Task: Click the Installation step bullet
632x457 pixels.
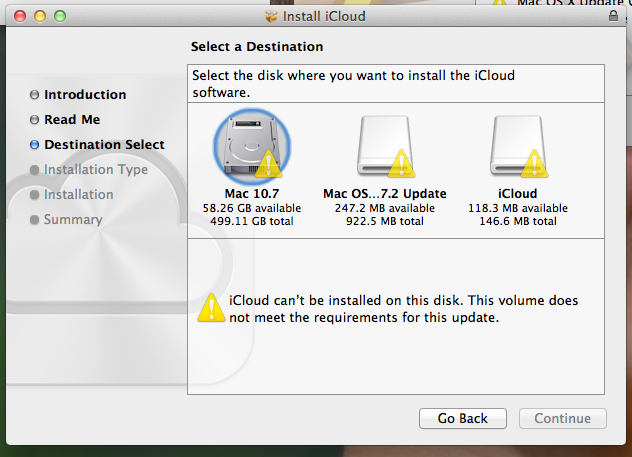Action: click(35, 195)
